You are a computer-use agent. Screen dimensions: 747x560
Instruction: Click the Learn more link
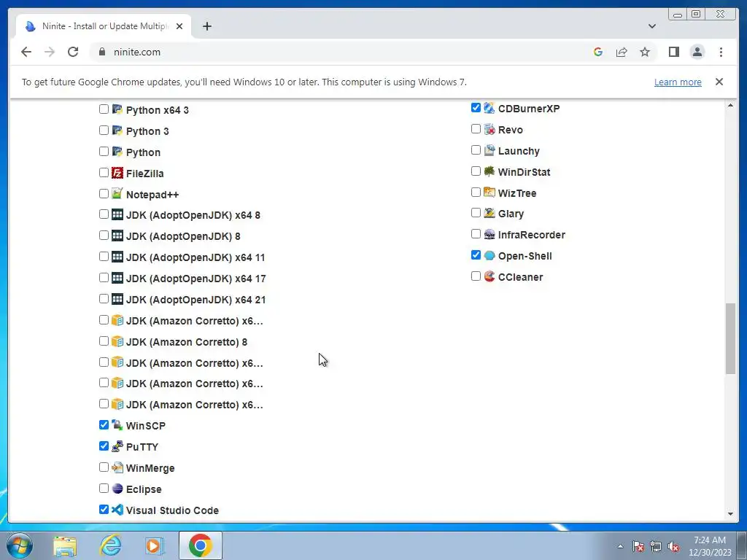tap(678, 82)
